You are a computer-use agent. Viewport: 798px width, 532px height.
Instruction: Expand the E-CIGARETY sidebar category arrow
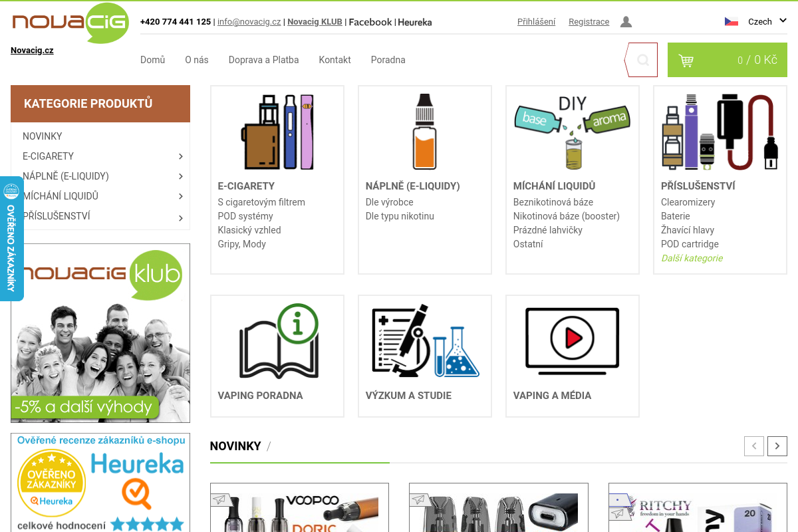(x=181, y=156)
